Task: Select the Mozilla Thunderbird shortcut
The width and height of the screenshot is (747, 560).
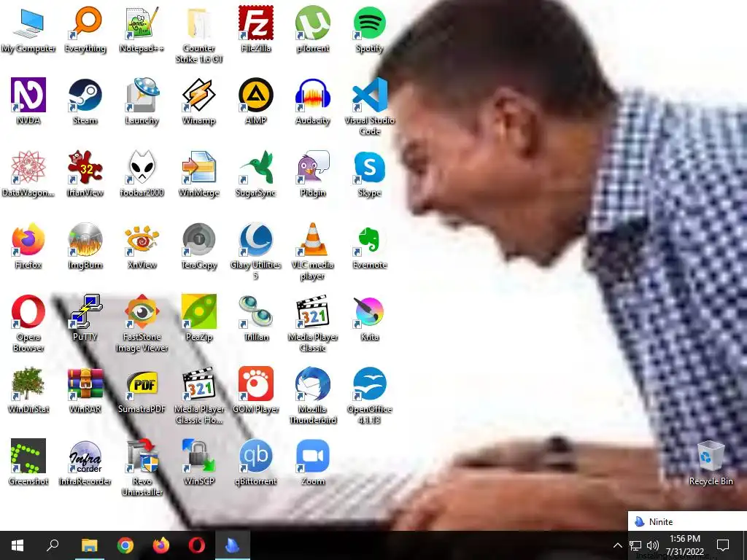Action: 312,396
